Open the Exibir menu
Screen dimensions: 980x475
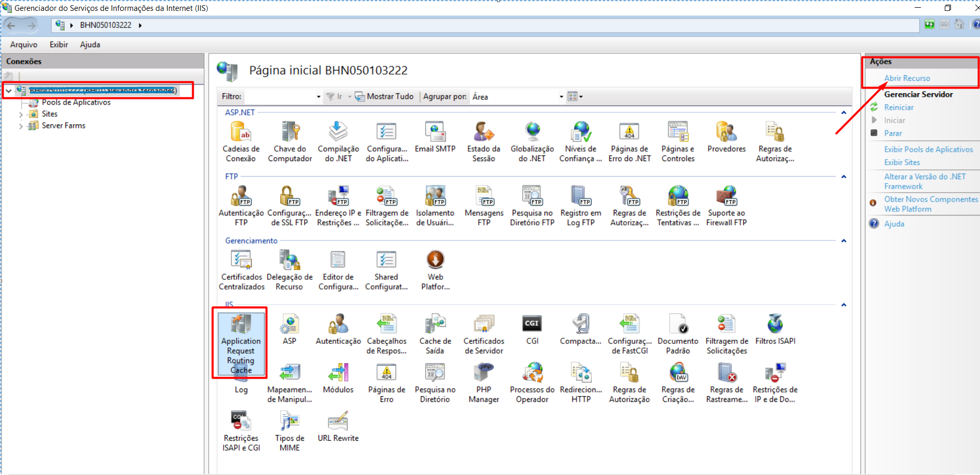59,45
